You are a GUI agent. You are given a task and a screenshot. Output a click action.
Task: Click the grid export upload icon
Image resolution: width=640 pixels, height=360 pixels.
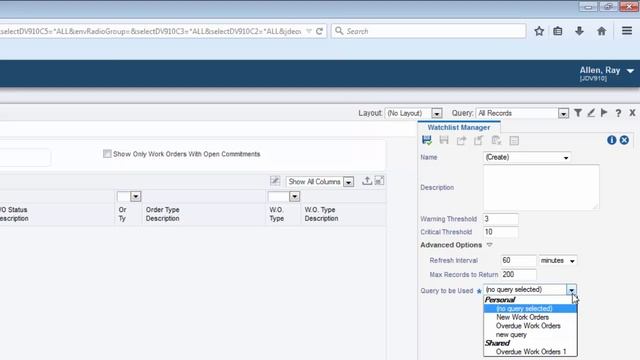coord(367,181)
